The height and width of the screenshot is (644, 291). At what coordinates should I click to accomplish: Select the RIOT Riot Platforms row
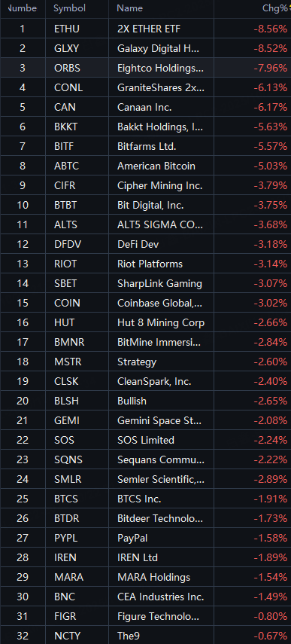click(146, 264)
